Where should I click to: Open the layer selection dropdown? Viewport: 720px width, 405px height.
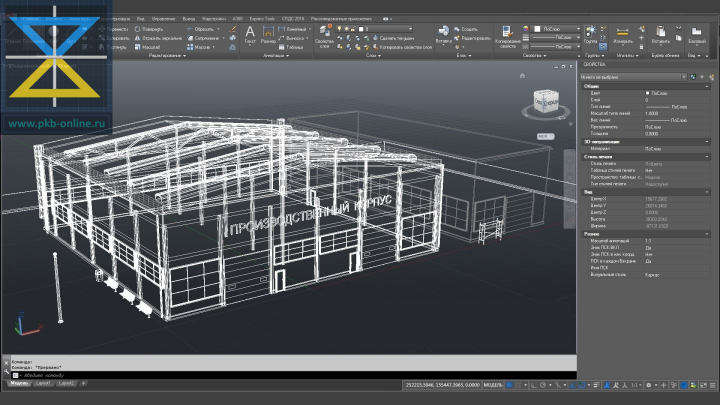tap(374, 29)
